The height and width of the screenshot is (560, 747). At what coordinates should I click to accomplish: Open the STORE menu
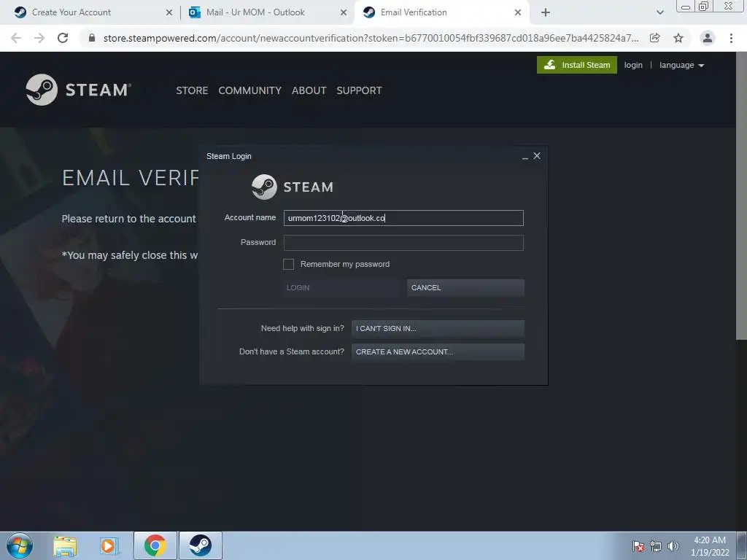(192, 90)
